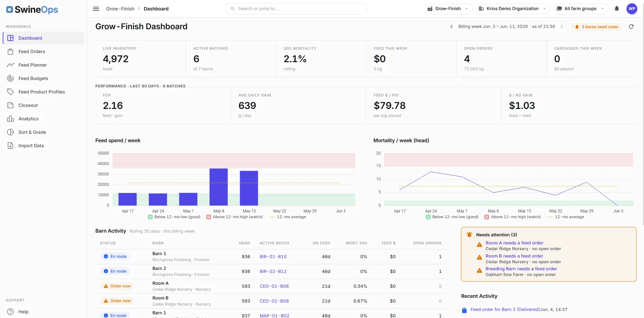Click the blue clipboard icon beside Barn 2 delivery

coord(464,310)
